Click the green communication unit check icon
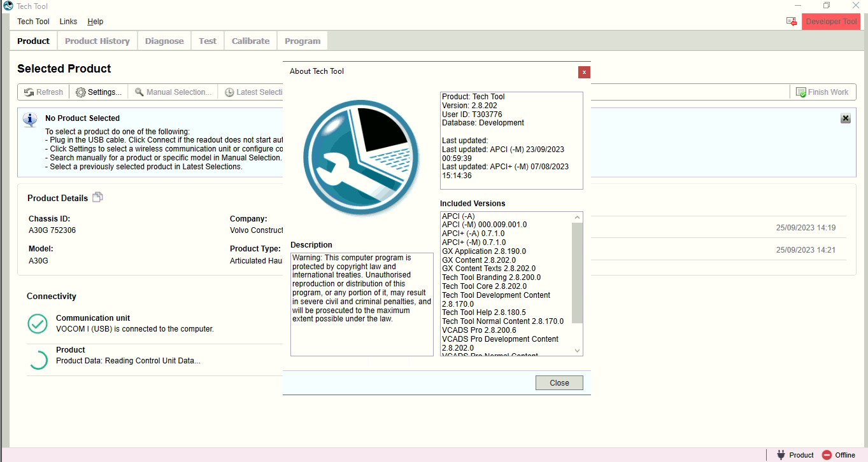 click(38, 323)
